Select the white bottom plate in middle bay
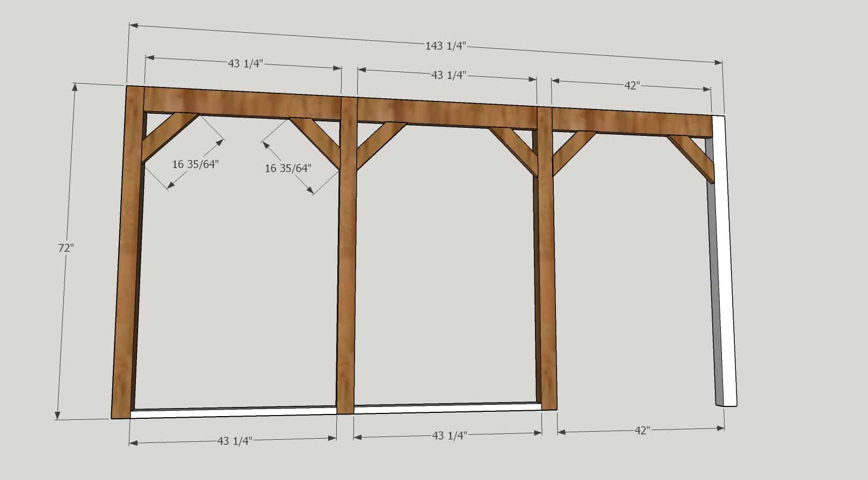 pos(447,408)
